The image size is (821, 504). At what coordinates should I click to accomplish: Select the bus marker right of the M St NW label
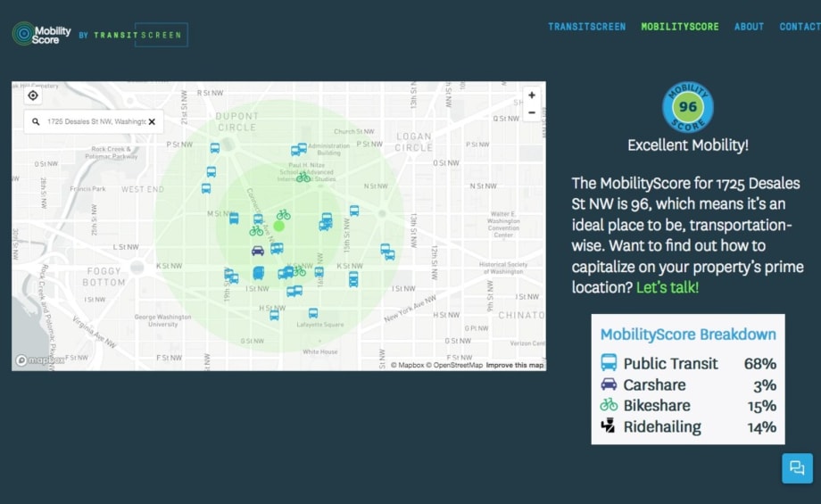(234, 219)
